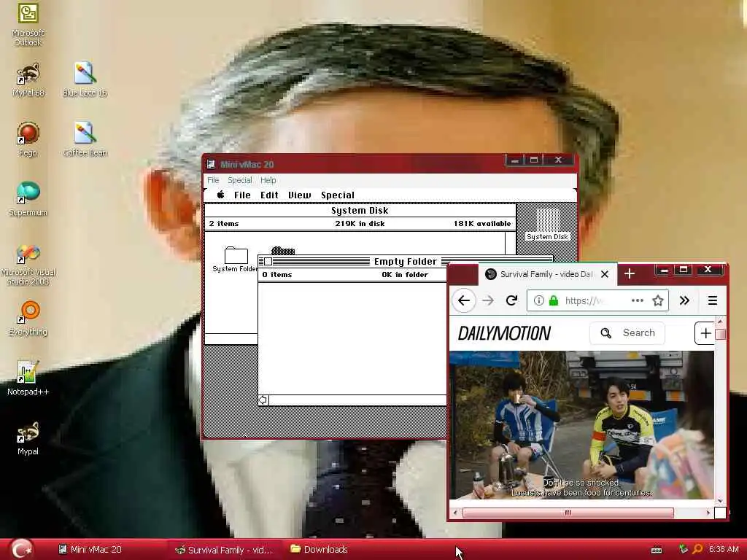The image size is (747, 560).
Task: Go forward in the browser
Action: pos(488,300)
